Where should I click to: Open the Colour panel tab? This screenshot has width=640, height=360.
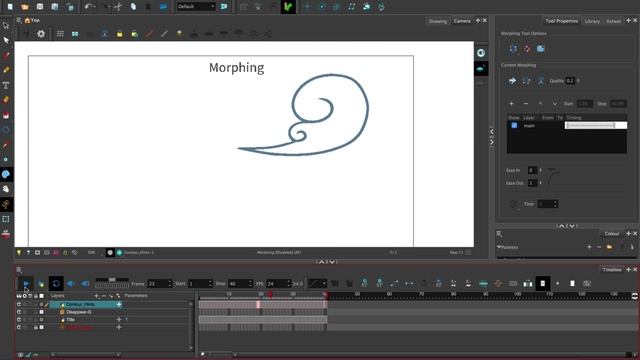(x=611, y=233)
